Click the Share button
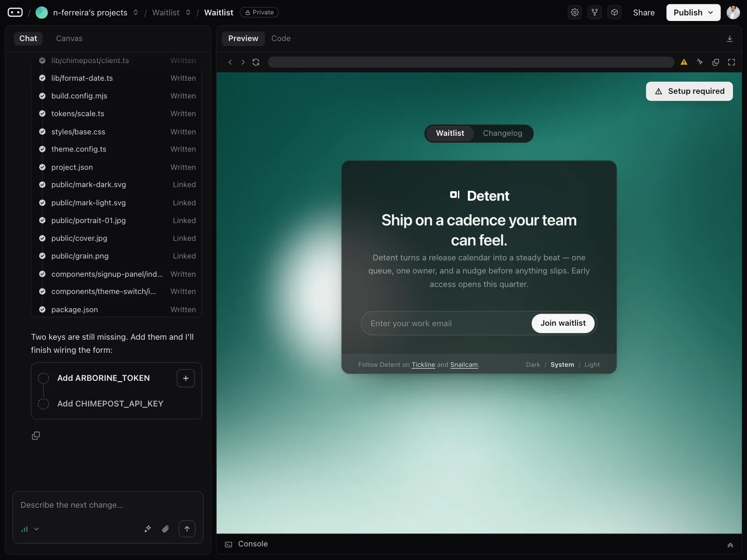The image size is (747, 560). (644, 13)
